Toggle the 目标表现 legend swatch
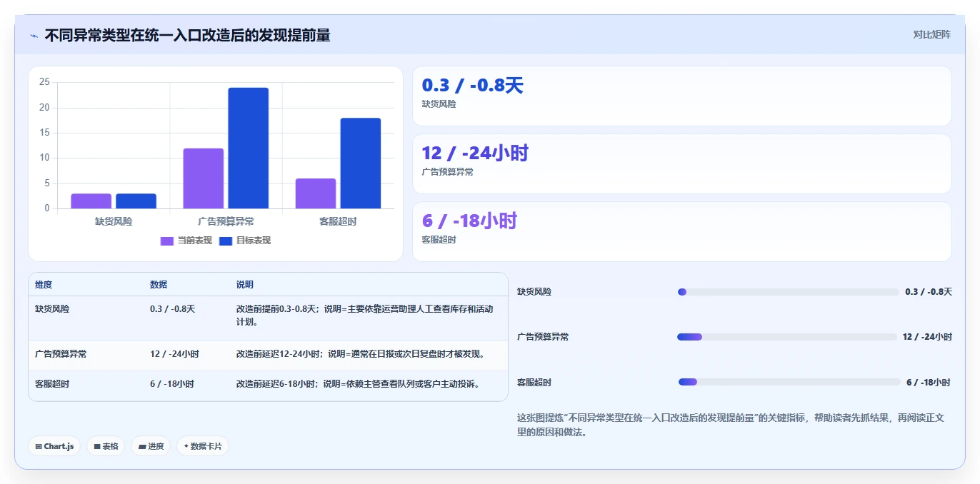Image resolution: width=980 pixels, height=484 pixels. click(x=226, y=241)
